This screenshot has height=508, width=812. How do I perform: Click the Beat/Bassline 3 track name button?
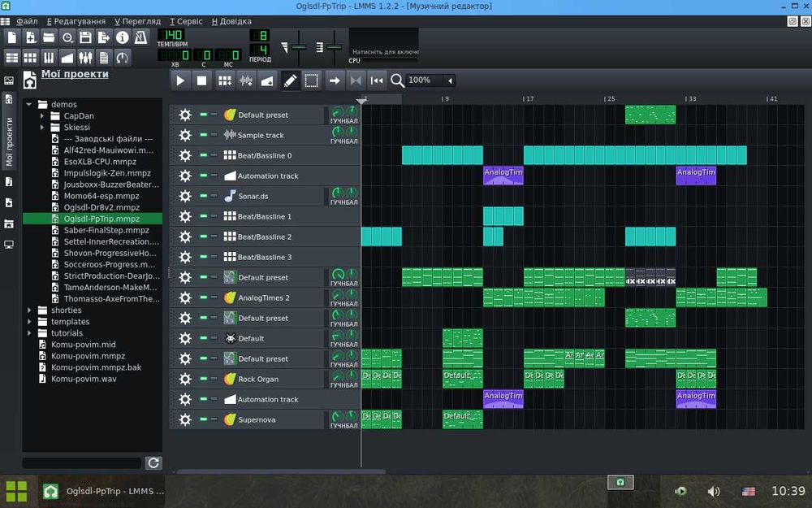(x=274, y=257)
